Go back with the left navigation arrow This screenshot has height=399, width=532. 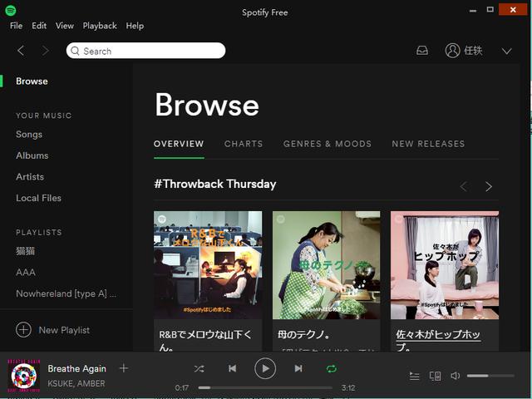point(21,51)
